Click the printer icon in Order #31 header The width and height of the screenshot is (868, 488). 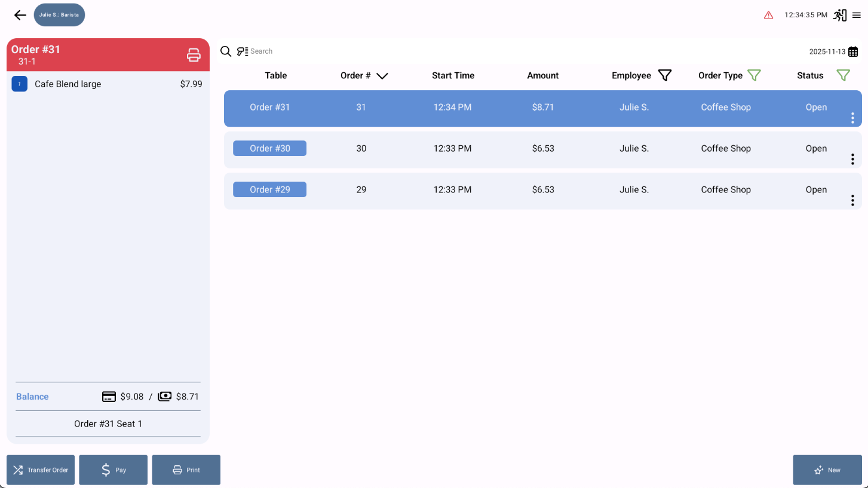click(194, 55)
